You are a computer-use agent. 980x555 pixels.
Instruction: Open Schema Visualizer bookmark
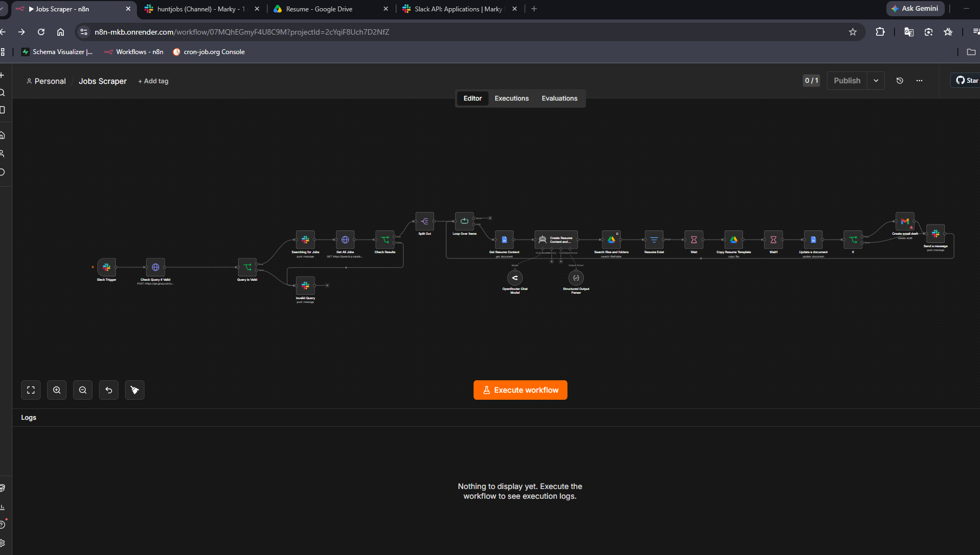click(57, 52)
